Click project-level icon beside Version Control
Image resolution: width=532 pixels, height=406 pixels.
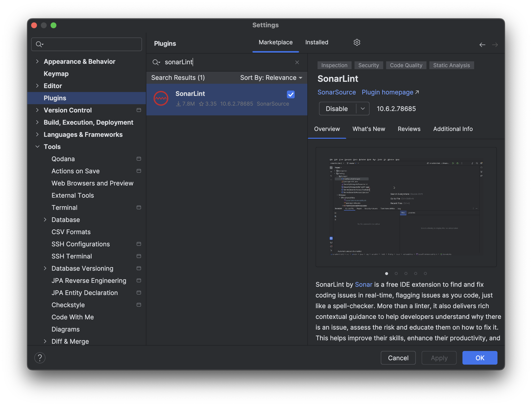click(x=139, y=110)
